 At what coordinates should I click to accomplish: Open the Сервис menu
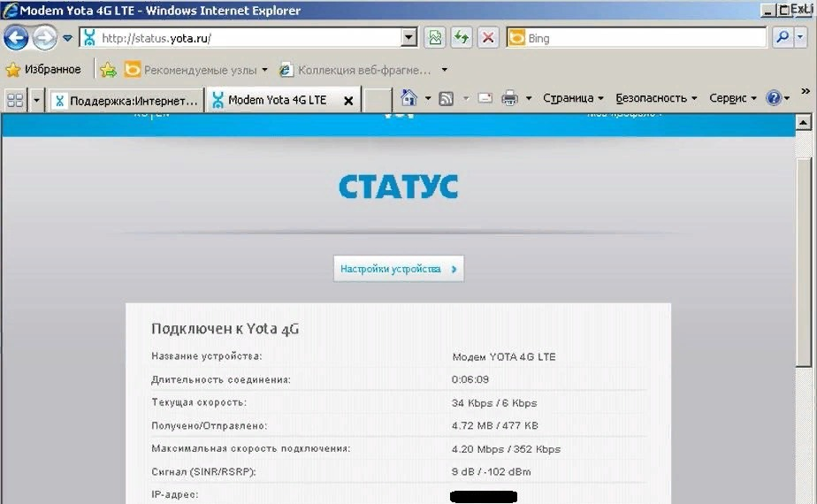click(x=733, y=98)
